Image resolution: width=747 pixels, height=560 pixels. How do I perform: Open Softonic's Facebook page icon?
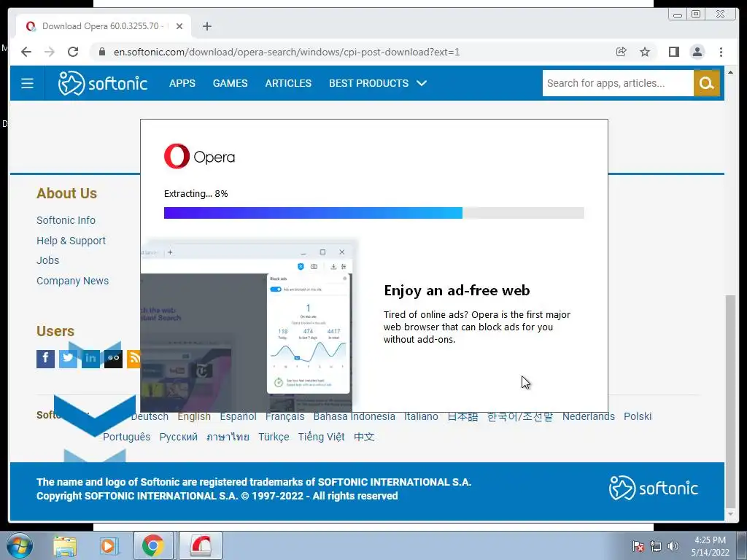46,359
